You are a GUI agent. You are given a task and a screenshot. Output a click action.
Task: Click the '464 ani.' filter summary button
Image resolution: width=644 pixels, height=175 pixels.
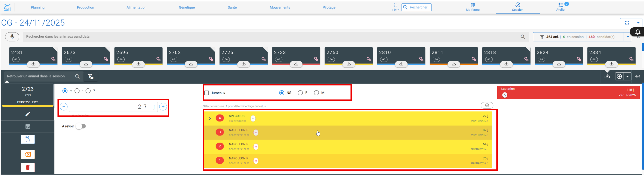[578, 37]
